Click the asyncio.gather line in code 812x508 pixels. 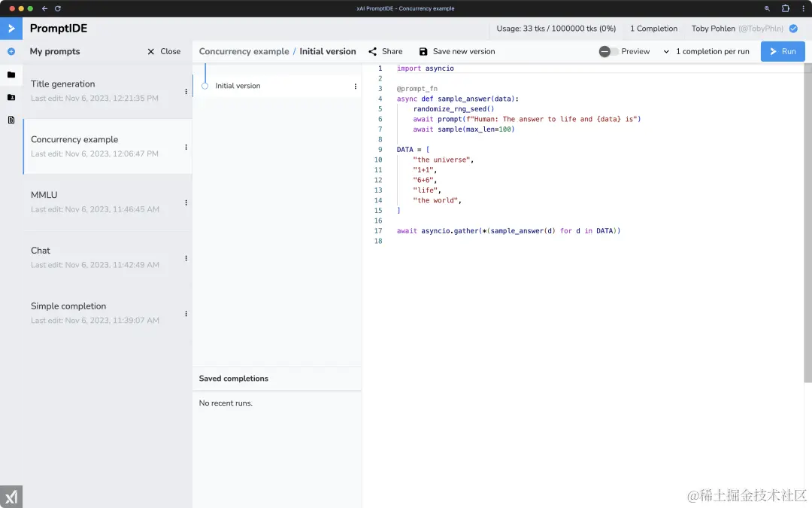pyautogui.click(x=508, y=231)
